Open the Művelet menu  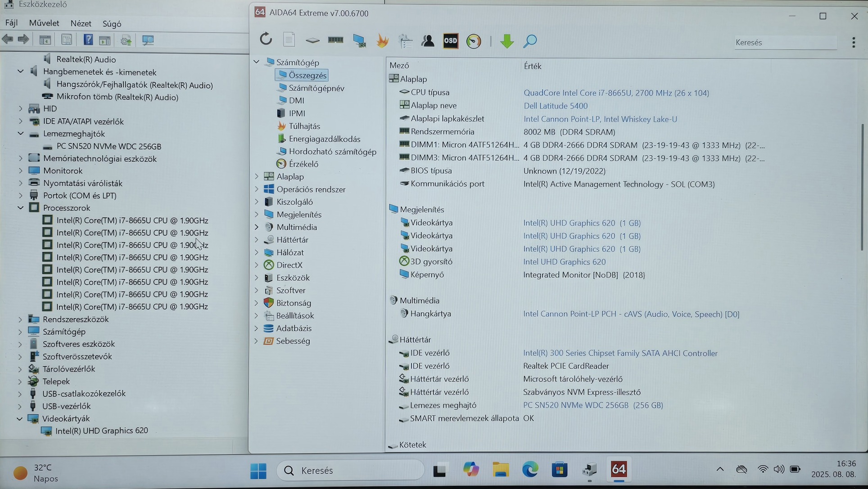pos(44,23)
